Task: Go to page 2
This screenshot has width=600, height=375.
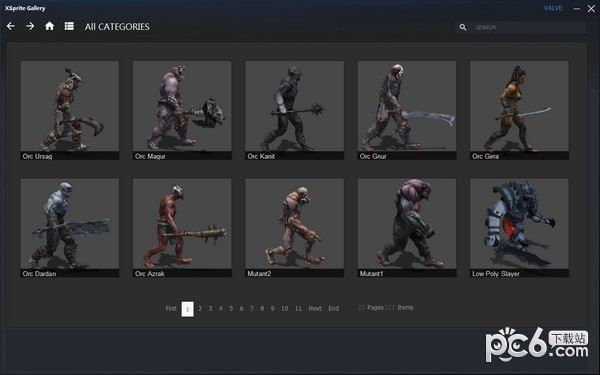Action: pyautogui.click(x=200, y=308)
